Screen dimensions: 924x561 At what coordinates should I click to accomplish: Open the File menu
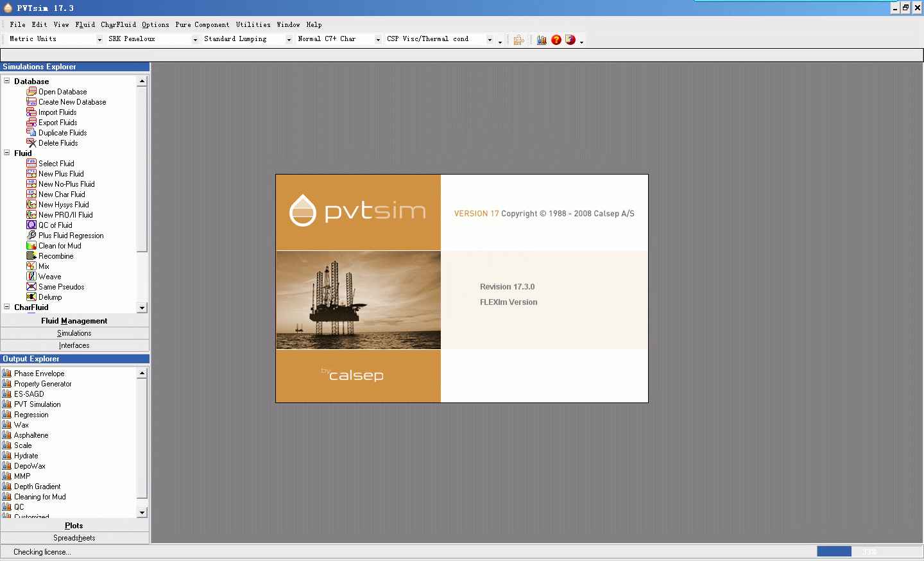(18, 25)
